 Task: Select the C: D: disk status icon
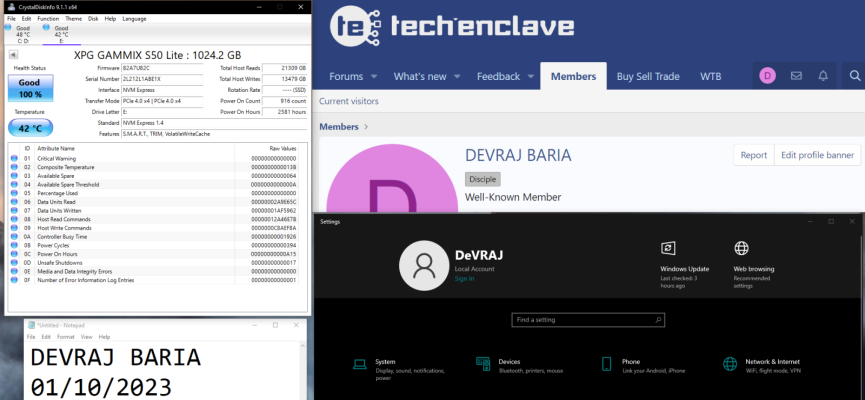pos(22,34)
